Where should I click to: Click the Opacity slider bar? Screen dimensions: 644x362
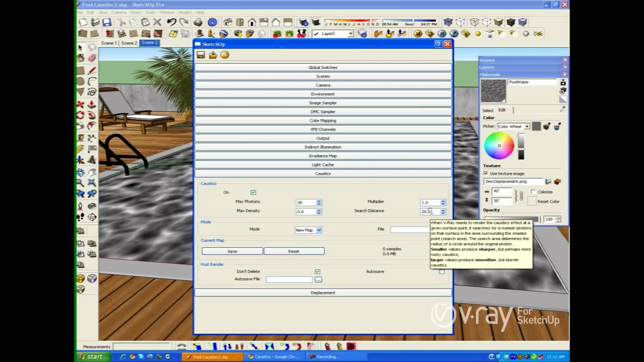(x=511, y=219)
